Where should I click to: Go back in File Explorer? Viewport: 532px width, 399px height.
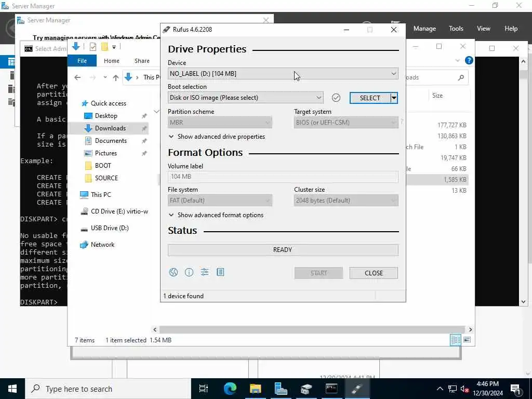[x=77, y=78]
